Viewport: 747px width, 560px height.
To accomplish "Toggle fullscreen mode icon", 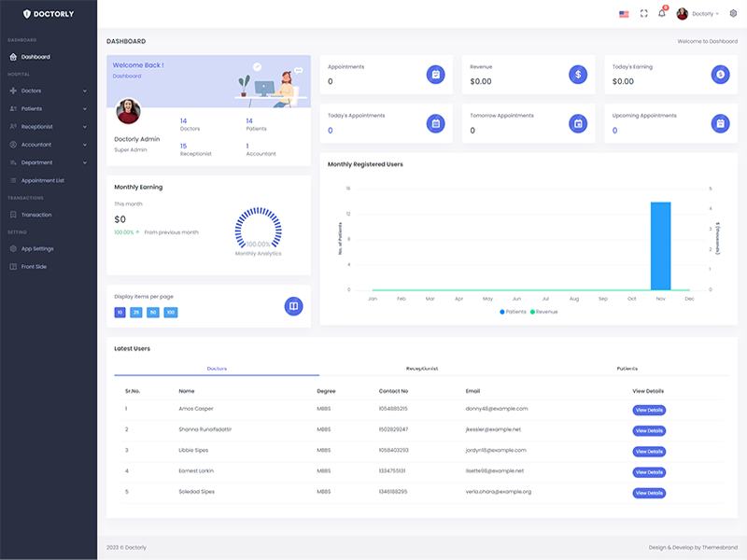I will [x=643, y=14].
